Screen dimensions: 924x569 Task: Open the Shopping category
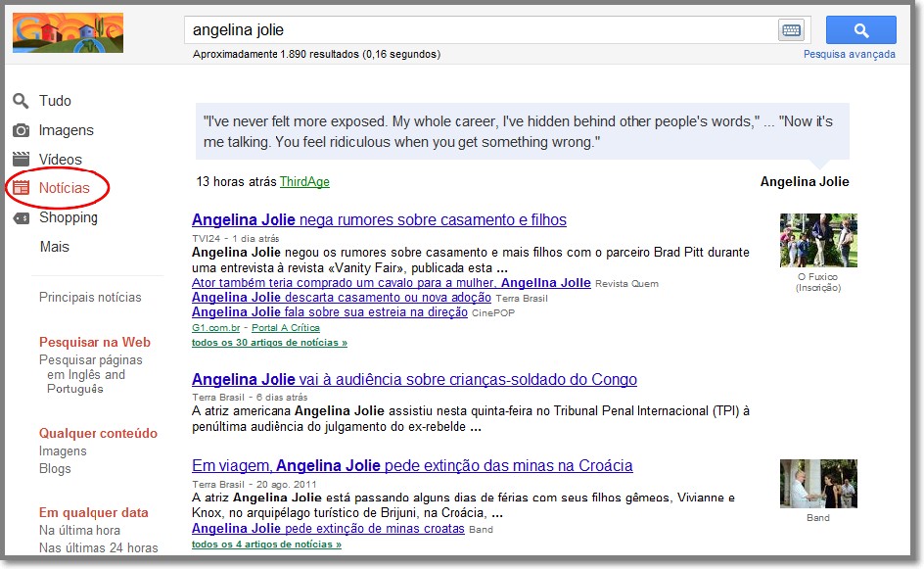[69, 217]
